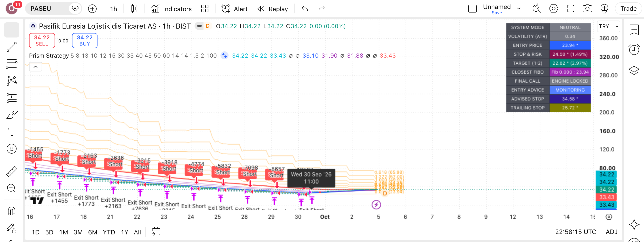Switch to the YTD time range
This screenshot has width=644, height=242.
(x=109, y=232)
